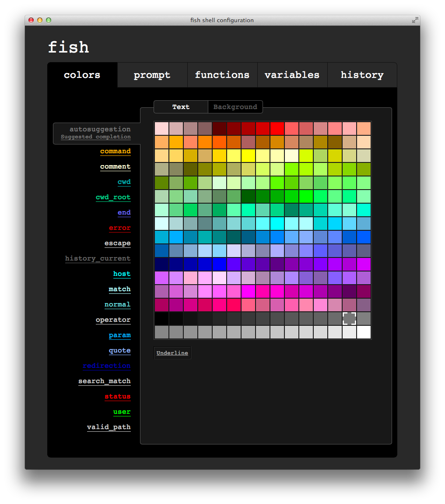Select the host color setting
Image resolution: width=445 pixels, height=504 pixels.
click(x=122, y=274)
